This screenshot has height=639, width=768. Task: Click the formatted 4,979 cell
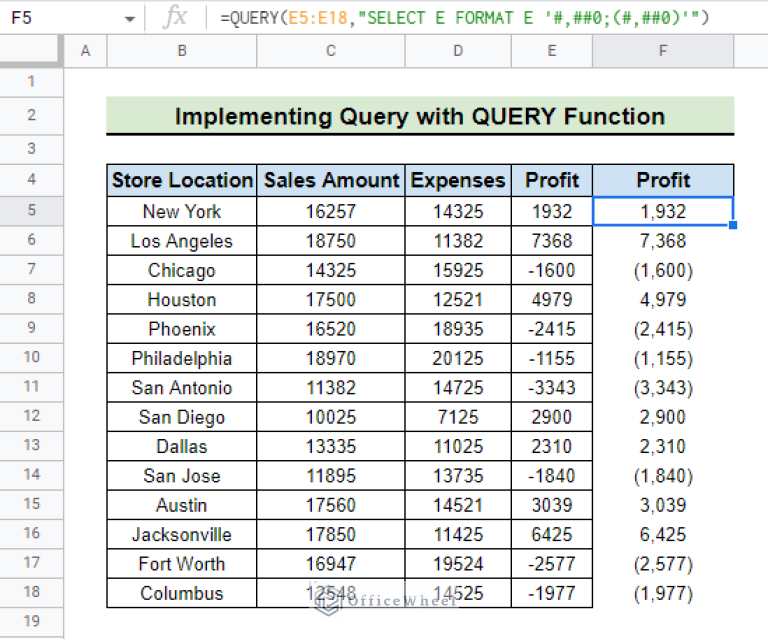point(663,300)
